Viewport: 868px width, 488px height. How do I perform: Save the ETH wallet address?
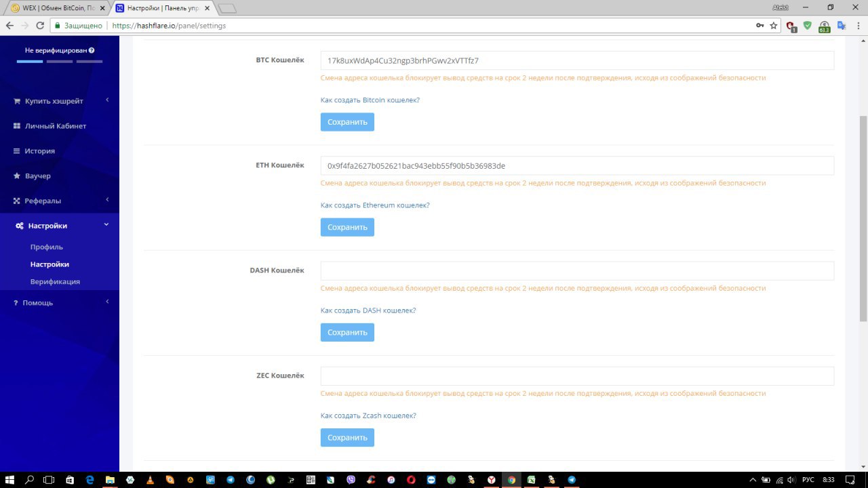click(347, 227)
